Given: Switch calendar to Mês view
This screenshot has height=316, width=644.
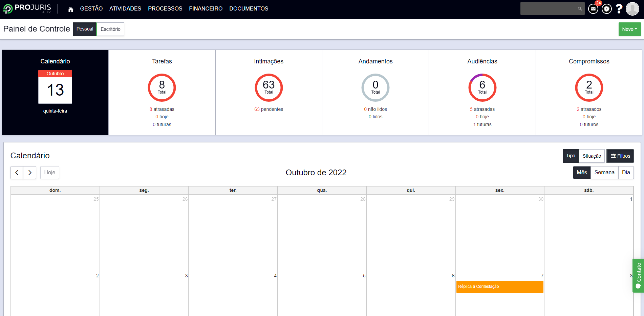Looking at the screenshot, I should pos(582,173).
